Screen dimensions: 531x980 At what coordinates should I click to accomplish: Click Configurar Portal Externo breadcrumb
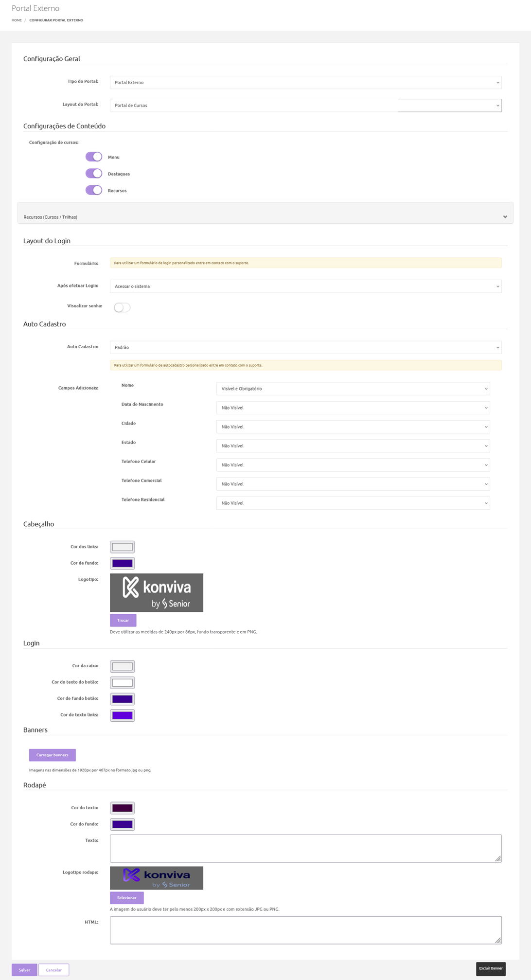(x=56, y=20)
